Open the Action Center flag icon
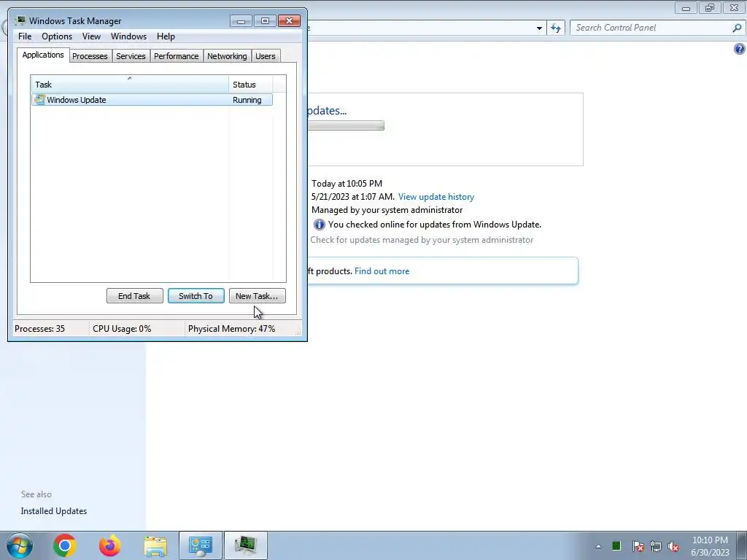The height and width of the screenshot is (560, 747). [x=638, y=546]
